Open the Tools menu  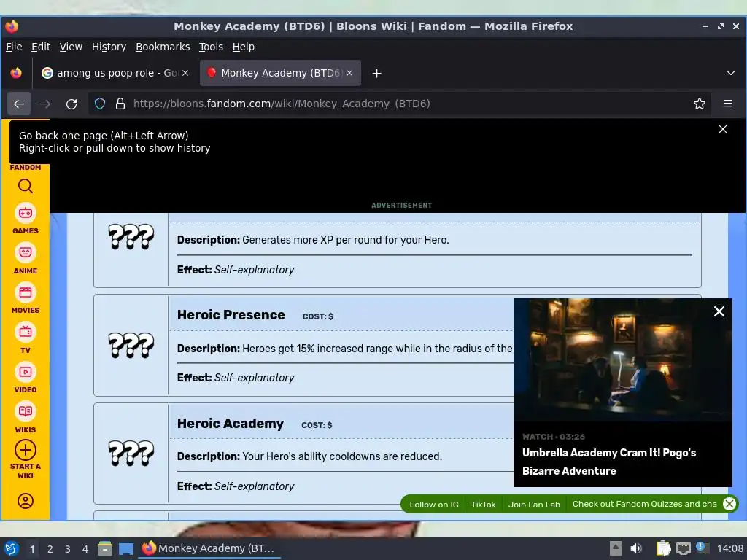tap(211, 47)
